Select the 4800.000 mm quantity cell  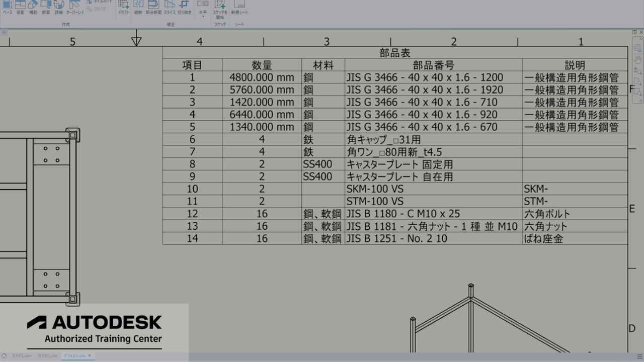point(262,77)
